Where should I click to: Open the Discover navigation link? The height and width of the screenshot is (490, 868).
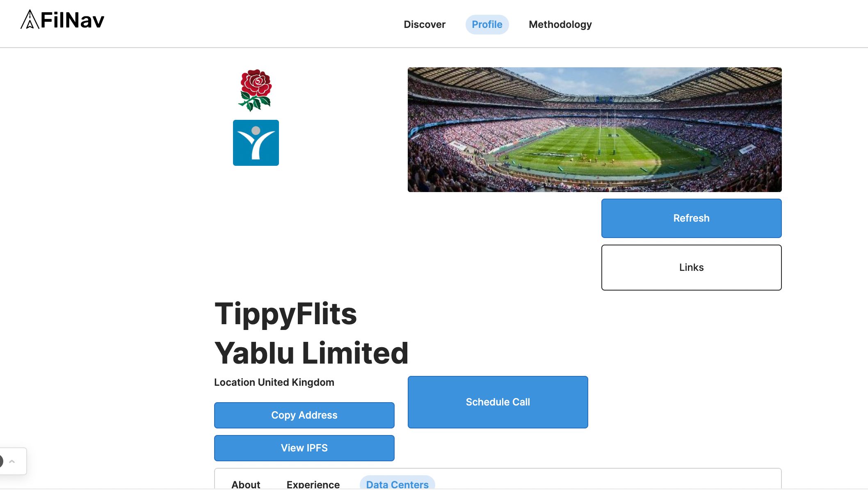click(x=425, y=25)
